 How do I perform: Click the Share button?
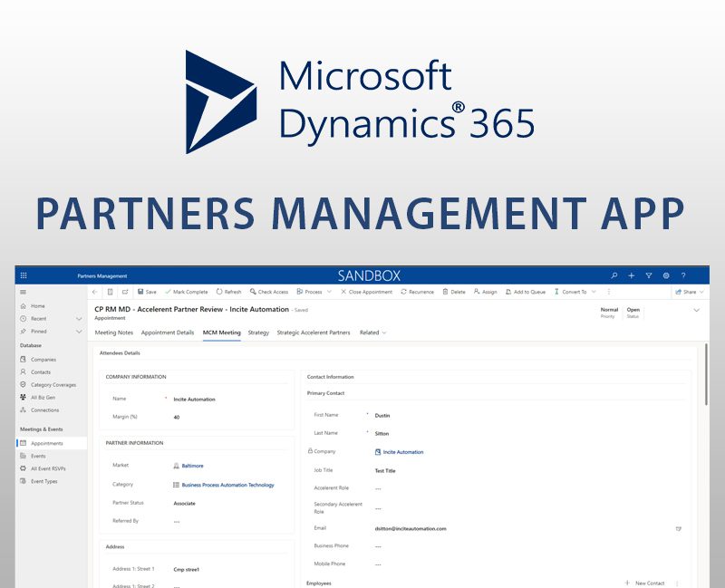(x=686, y=292)
